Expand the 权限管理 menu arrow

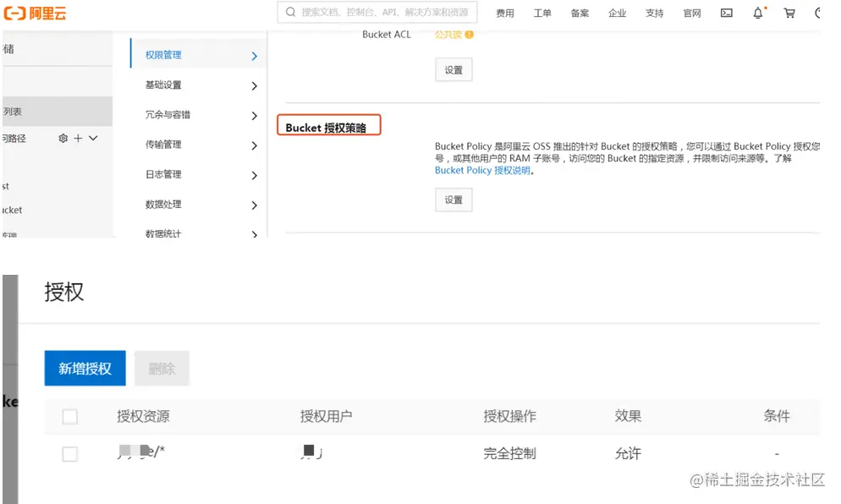[254, 56]
